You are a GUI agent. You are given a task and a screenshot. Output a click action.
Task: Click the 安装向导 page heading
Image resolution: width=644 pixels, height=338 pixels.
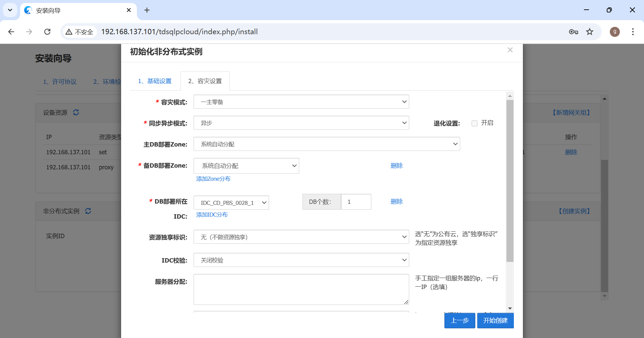53,58
